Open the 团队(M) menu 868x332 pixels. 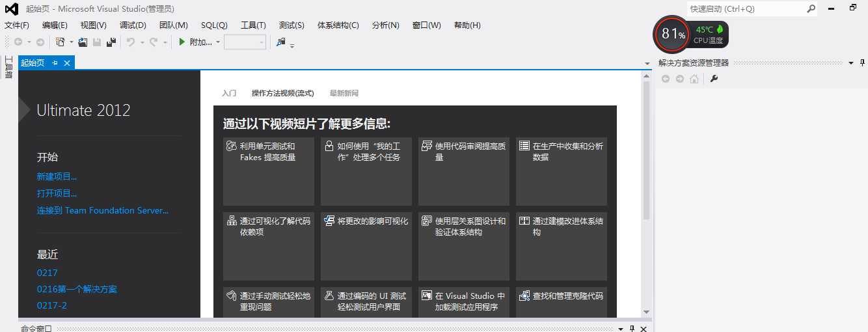[174, 25]
